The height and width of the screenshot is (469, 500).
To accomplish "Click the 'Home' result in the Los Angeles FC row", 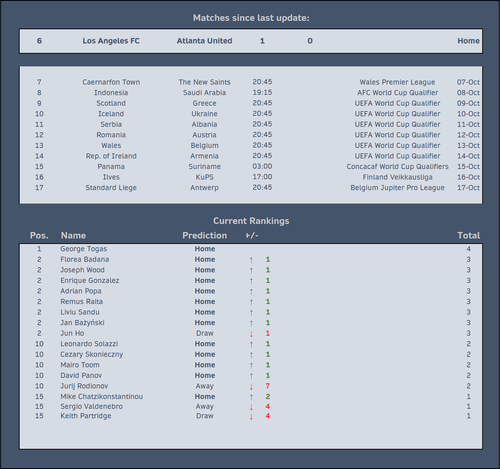I will [x=468, y=41].
